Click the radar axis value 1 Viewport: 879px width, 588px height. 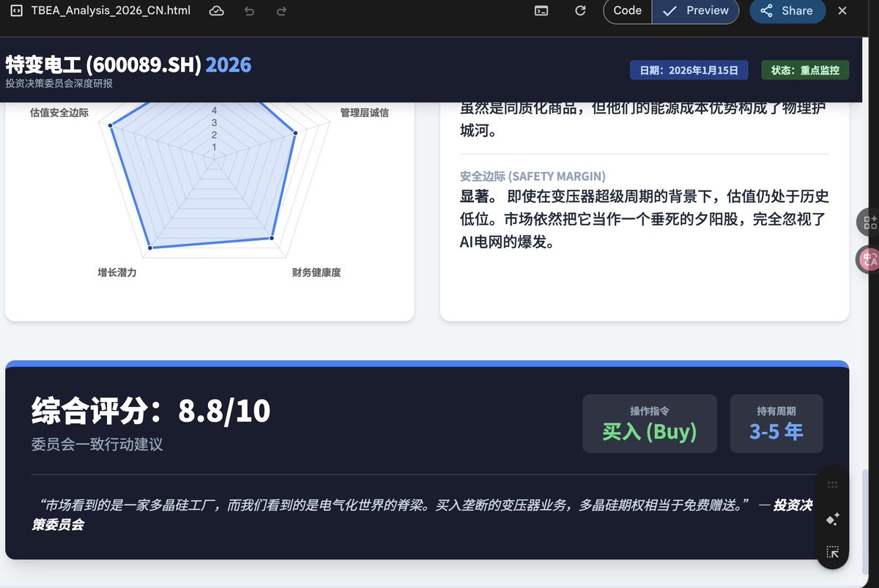215,148
